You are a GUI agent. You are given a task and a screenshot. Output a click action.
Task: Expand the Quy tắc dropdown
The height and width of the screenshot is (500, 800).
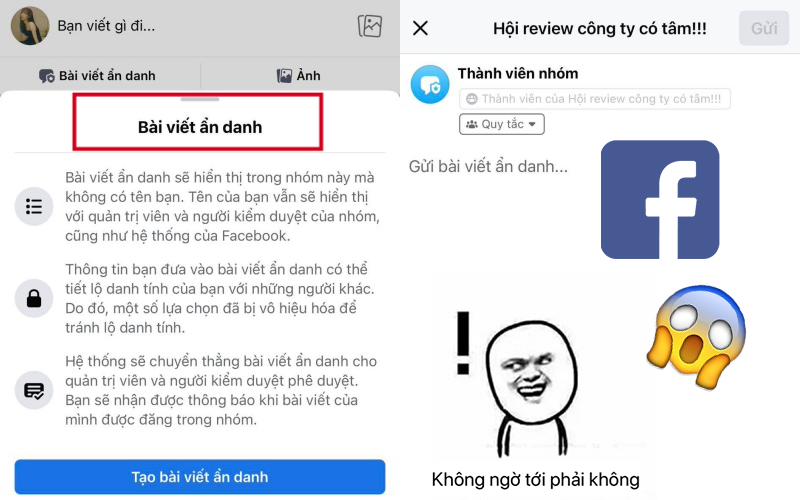[502, 124]
